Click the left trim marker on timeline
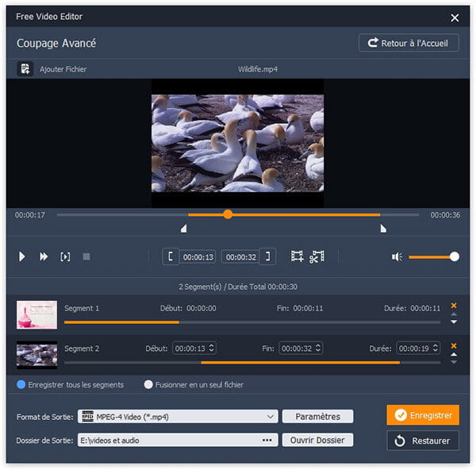Viewport: 476px width, 470px height. [x=184, y=229]
